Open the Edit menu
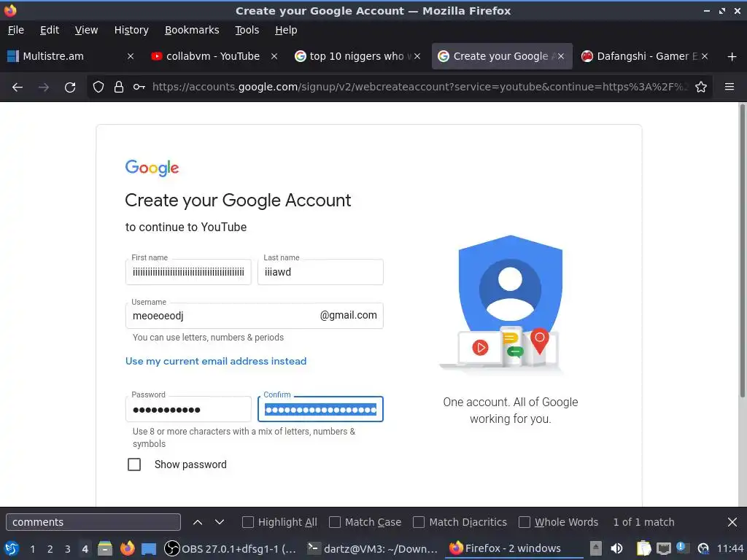Viewport: 747px width, 560px height. click(50, 30)
